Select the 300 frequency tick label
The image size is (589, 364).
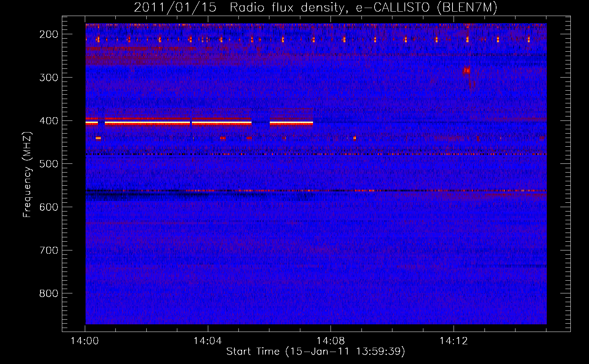pyautogui.click(x=49, y=78)
